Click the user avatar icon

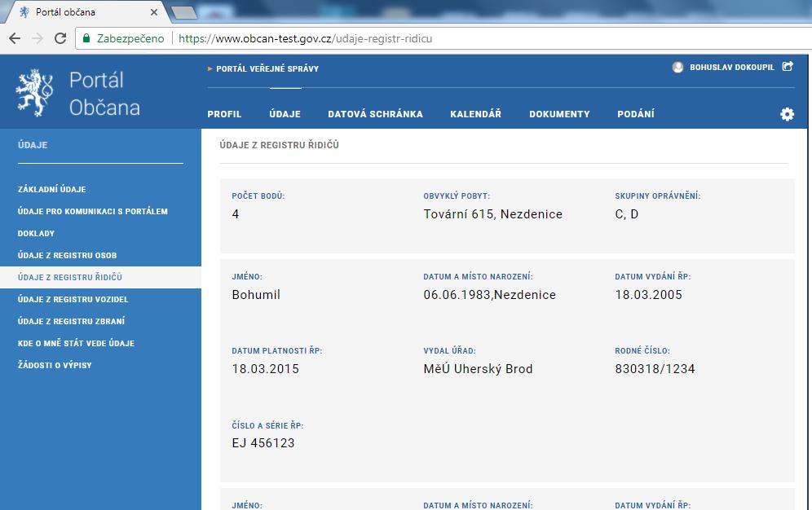pyautogui.click(x=677, y=68)
